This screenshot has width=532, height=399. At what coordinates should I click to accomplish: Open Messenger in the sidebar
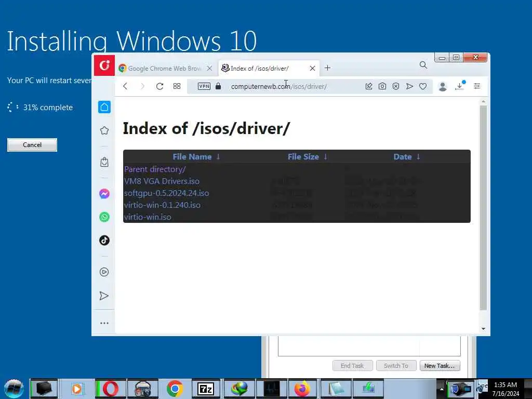tap(104, 193)
